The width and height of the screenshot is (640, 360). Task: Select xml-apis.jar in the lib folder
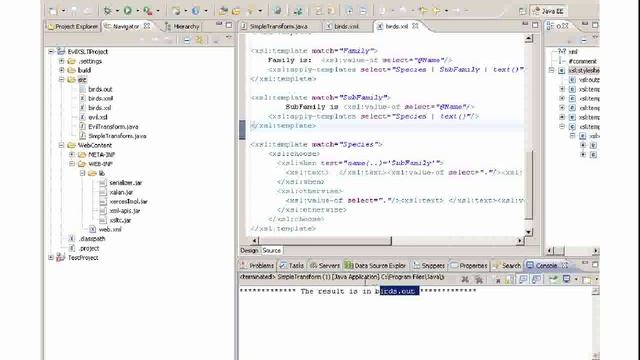click(x=125, y=211)
